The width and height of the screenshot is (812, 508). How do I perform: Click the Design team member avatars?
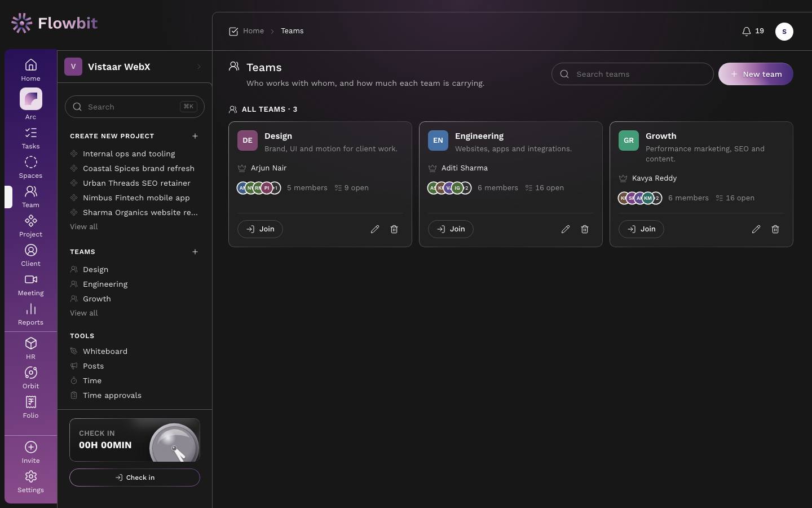(259, 188)
